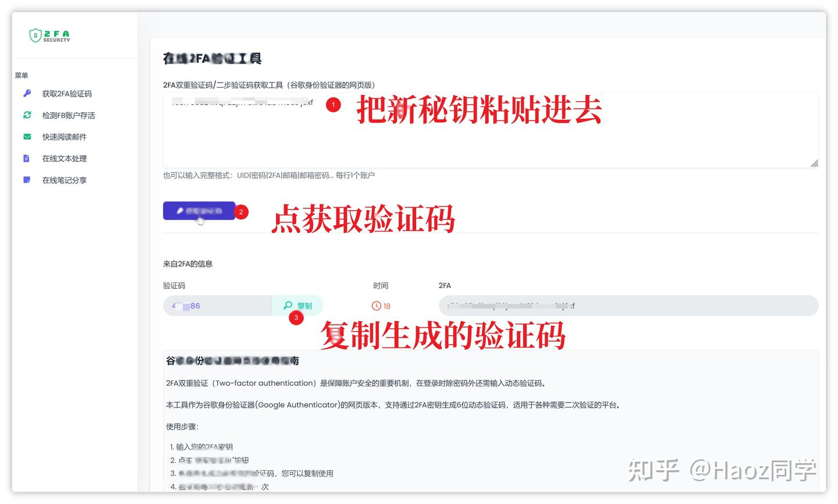Click the clock icon next to 18
This screenshot has height=504, width=838.
(x=377, y=306)
